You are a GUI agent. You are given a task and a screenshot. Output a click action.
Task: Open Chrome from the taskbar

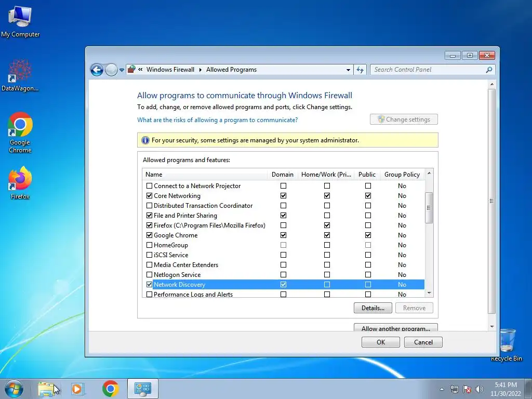click(x=111, y=389)
